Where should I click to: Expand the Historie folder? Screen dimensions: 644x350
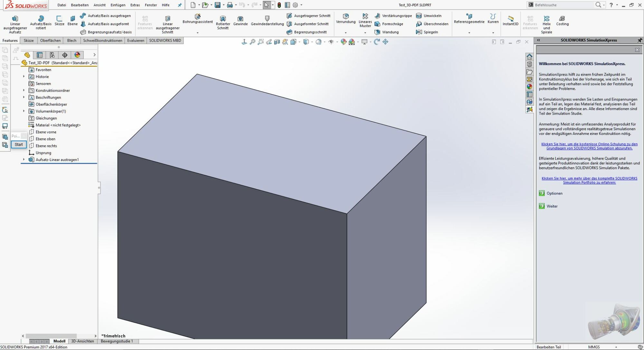pyautogui.click(x=24, y=77)
